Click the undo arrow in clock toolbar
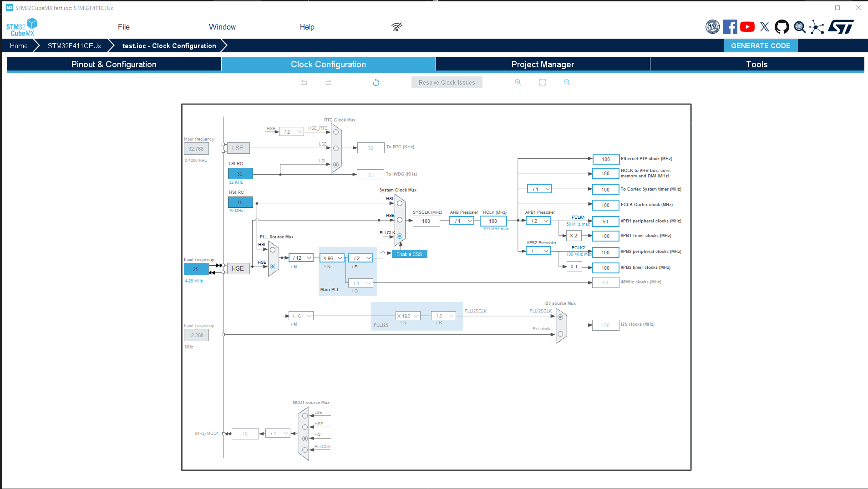 click(304, 82)
